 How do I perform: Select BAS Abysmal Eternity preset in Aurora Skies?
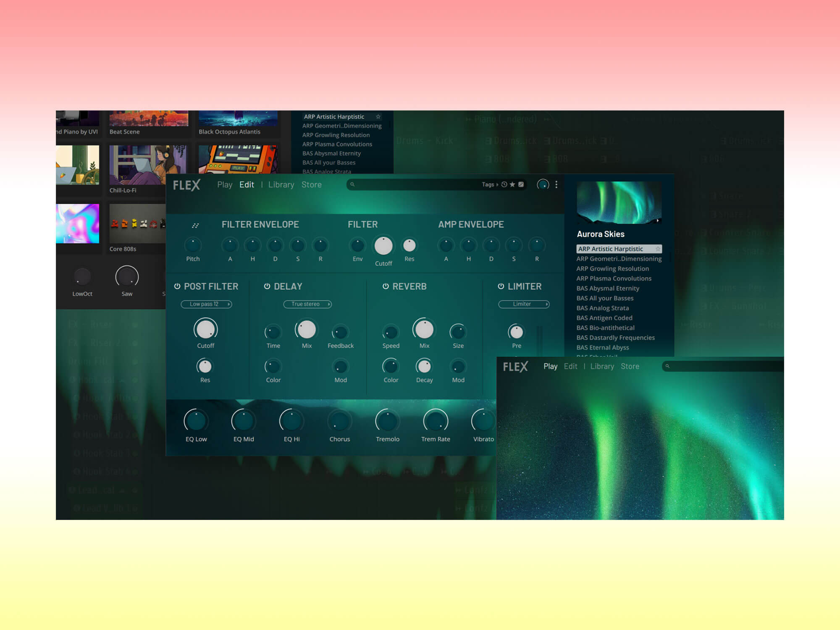click(x=608, y=289)
